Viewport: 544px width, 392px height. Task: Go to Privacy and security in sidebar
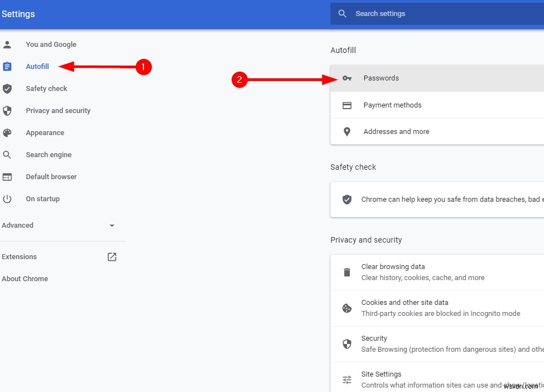coord(58,111)
